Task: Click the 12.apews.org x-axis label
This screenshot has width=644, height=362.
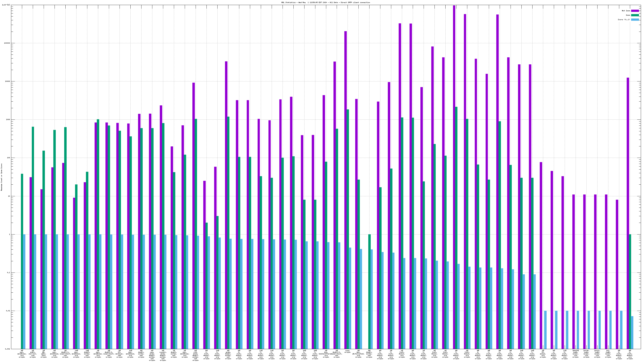Action: (x=543, y=354)
